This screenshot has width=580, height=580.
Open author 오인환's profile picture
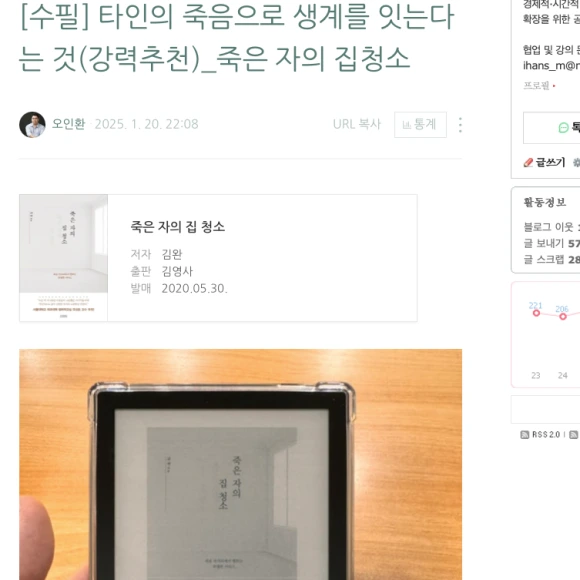32,125
